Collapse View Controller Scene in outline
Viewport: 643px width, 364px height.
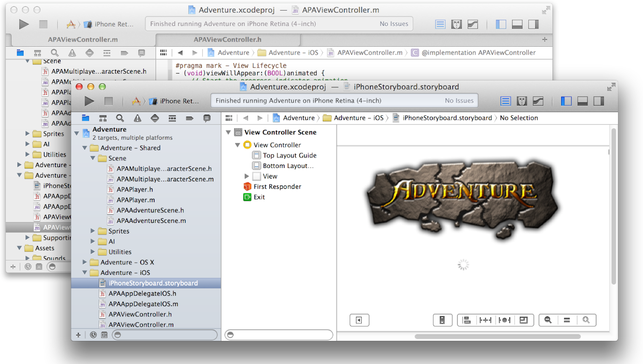228,132
